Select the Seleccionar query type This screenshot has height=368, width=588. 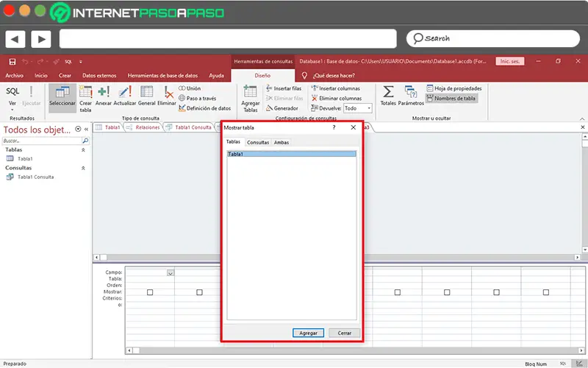[62, 96]
